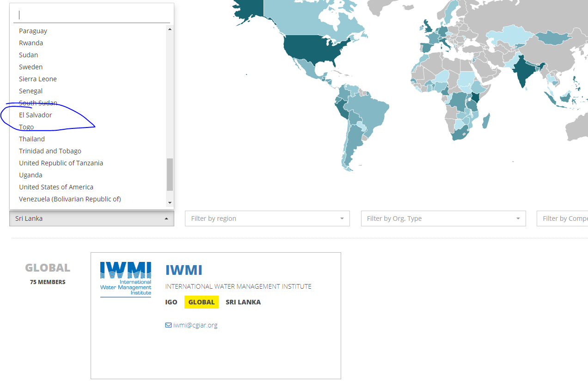Click the country list scrollbar thumb
The image size is (588, 382).
[170, 175]
